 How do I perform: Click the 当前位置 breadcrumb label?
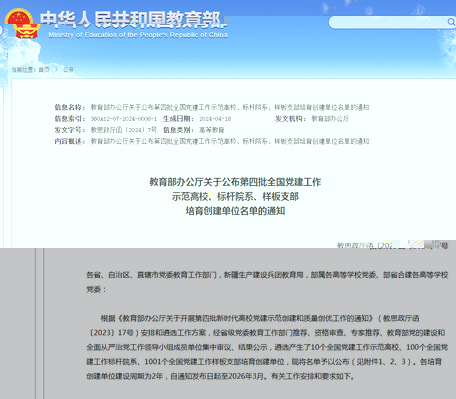[24, 70]
